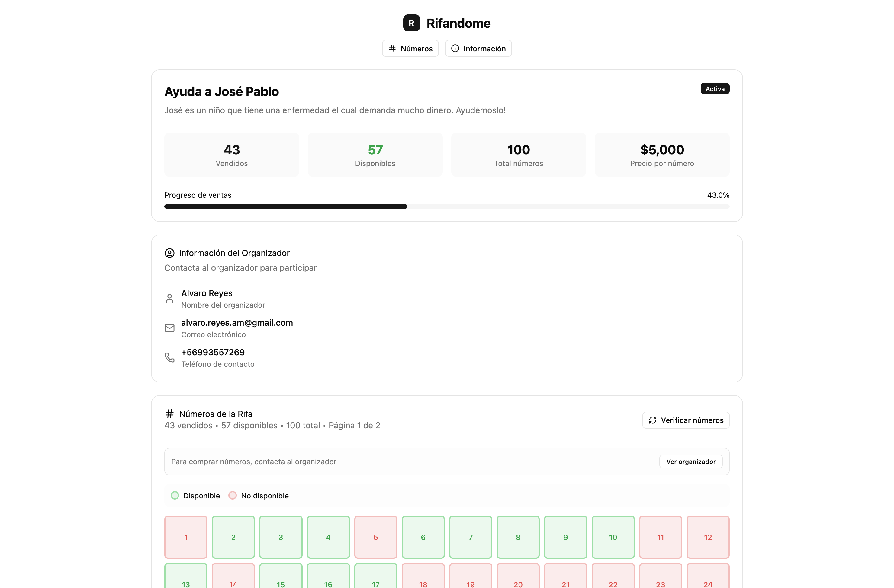Select available raffle number 7
Viewport: 894px width, 588px height.
470,537
